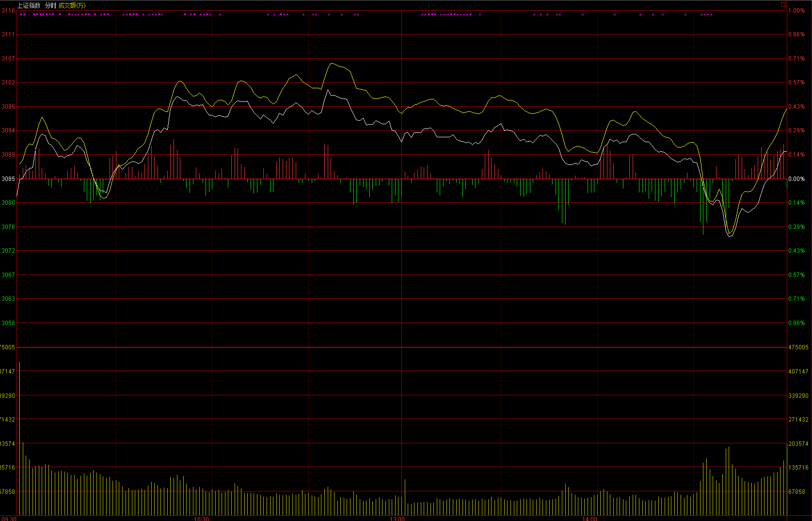Click the 475005 volume axis label
Viewport: 812px width, 521px height.
(798, 347)
